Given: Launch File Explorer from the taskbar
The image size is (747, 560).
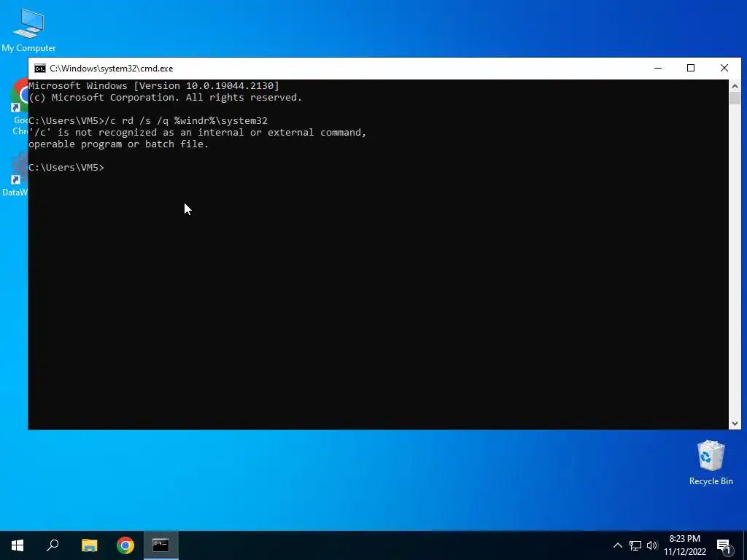Looking at the screenshot, I should [x=89, y=545].
